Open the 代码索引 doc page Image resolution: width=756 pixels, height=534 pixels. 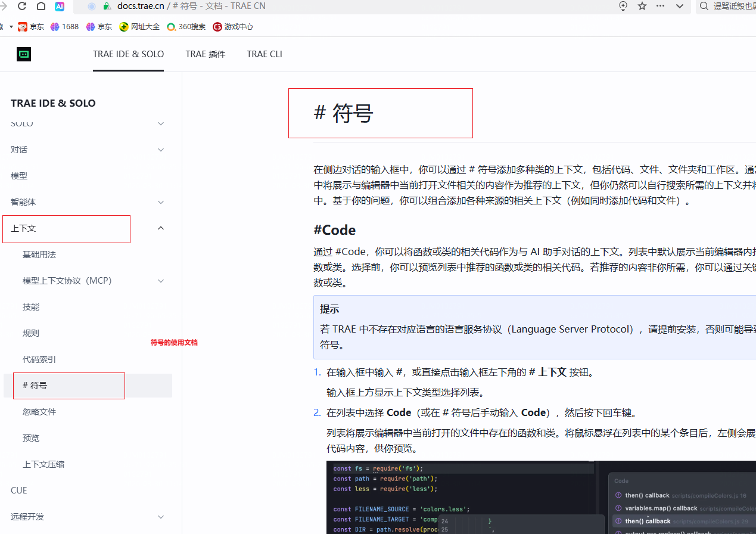(39, 359)
